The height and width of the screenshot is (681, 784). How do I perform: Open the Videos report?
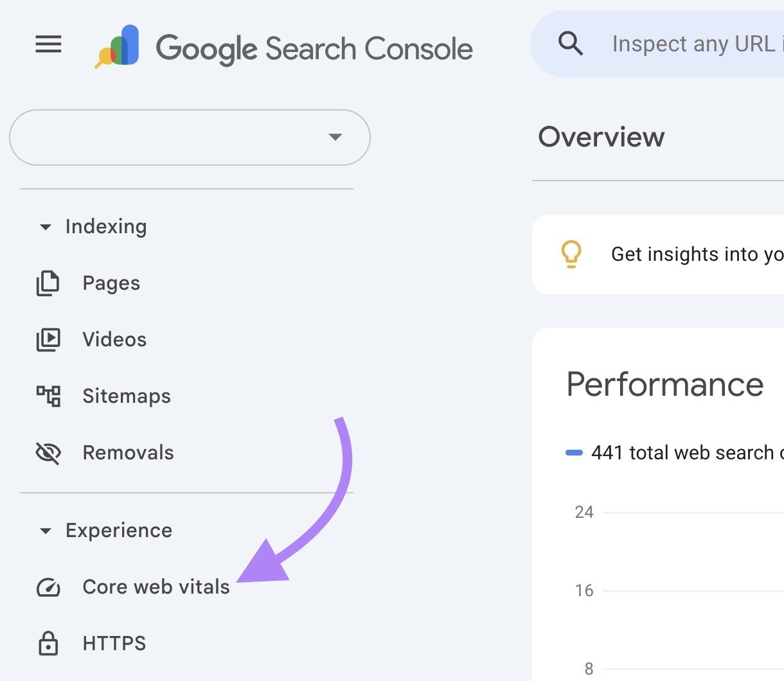coord(114,339)
